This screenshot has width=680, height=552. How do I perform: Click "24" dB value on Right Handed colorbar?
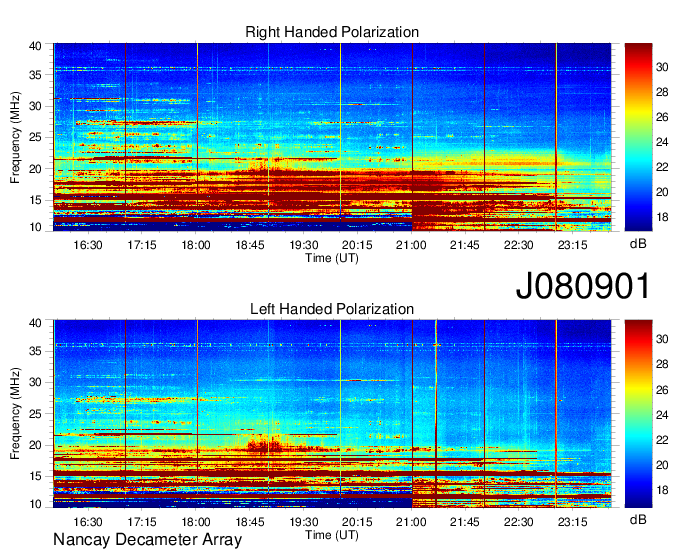click(x=662, y=142)
